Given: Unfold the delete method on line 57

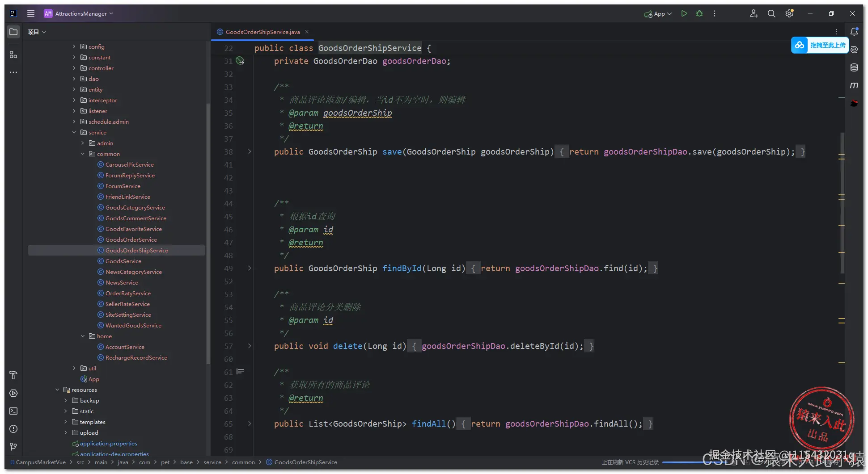Looking at the screenshot, I should point(250,346).
